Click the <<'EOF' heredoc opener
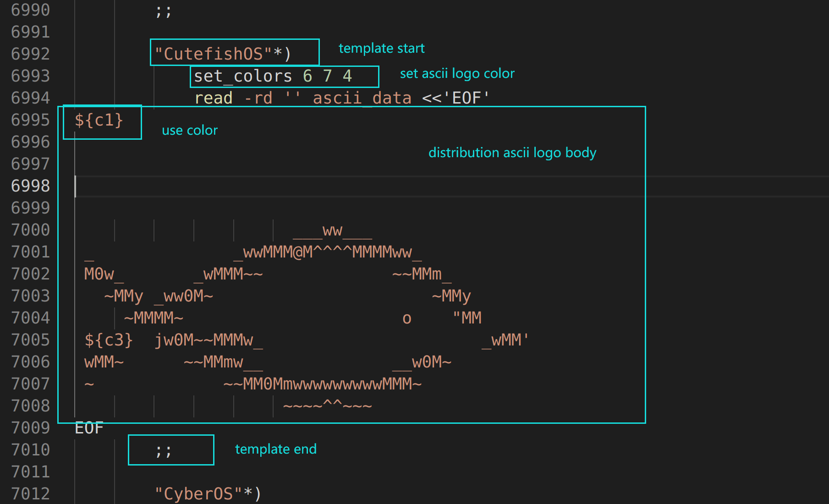 (456, 98)
